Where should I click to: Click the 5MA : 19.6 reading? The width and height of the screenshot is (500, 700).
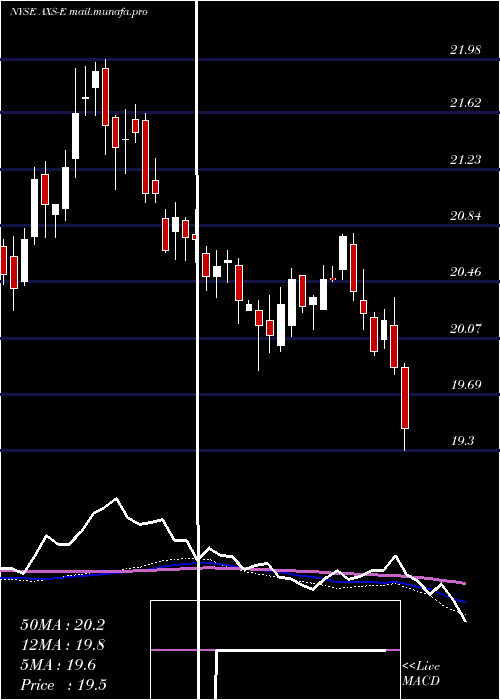pyautogui.click(x=58, y=665)
